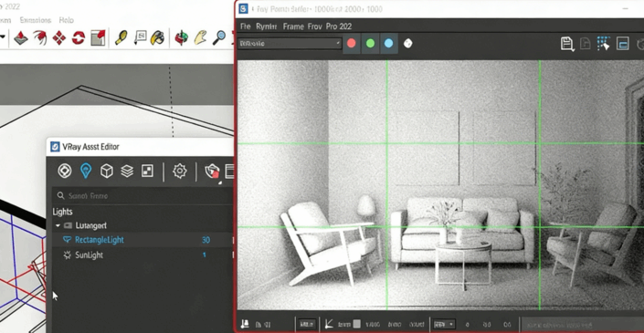Select the SunLight entry
Screen dimensions: 644x333
(89, 255)
